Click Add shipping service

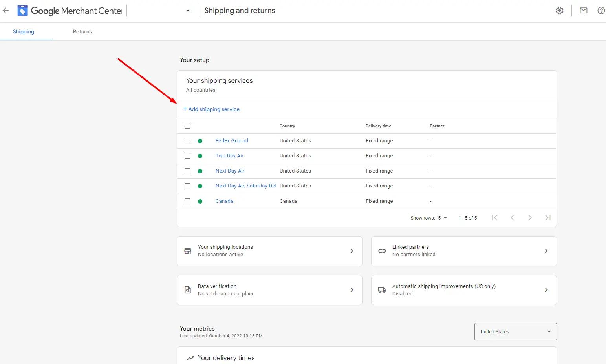pyautogui.click(x=211, y=109)
